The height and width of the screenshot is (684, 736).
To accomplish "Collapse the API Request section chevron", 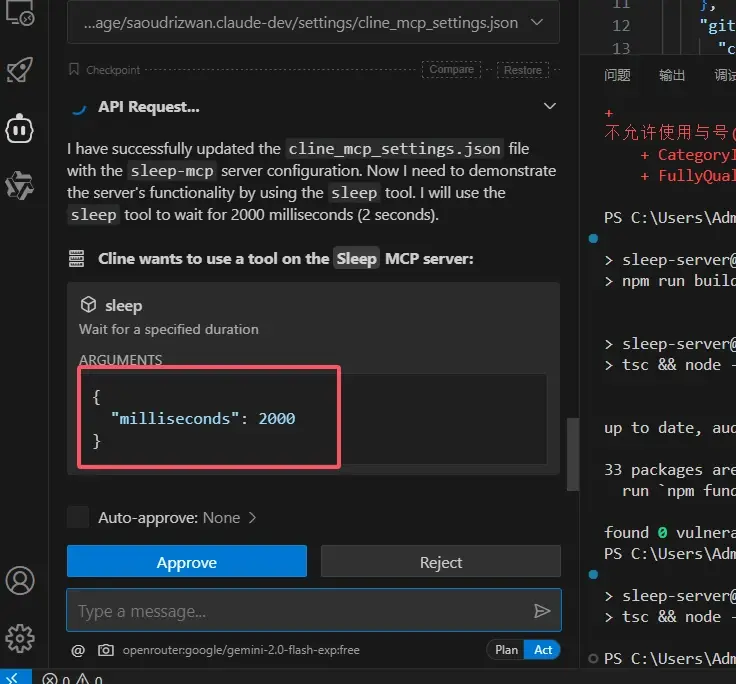I will click(549, 106).
